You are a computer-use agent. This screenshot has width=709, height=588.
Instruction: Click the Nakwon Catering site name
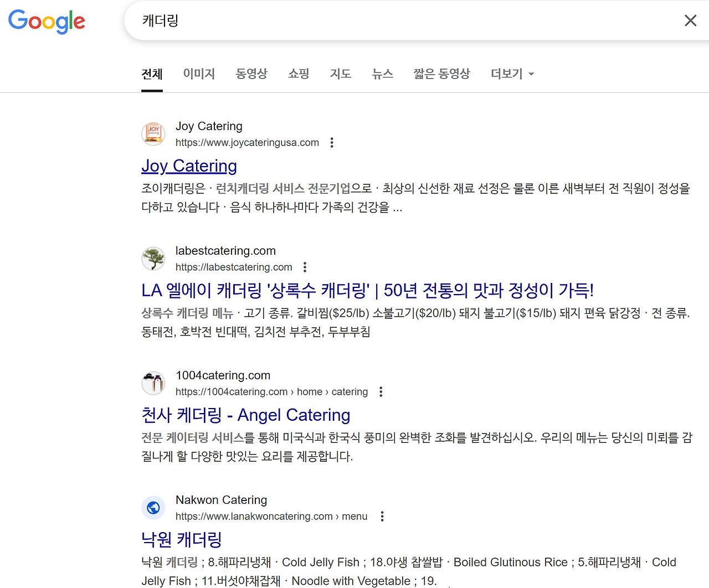coord(221,500)
